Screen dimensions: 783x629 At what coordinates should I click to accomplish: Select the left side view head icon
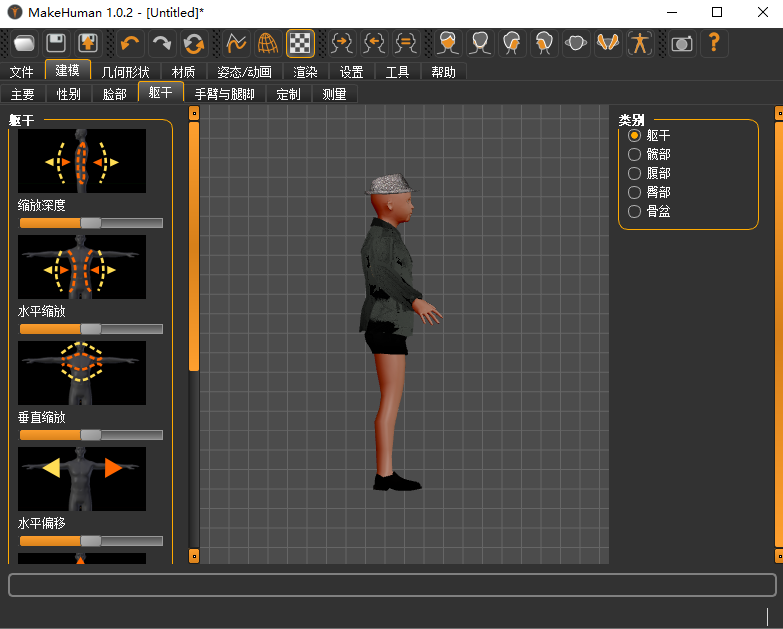coord(512,43)
